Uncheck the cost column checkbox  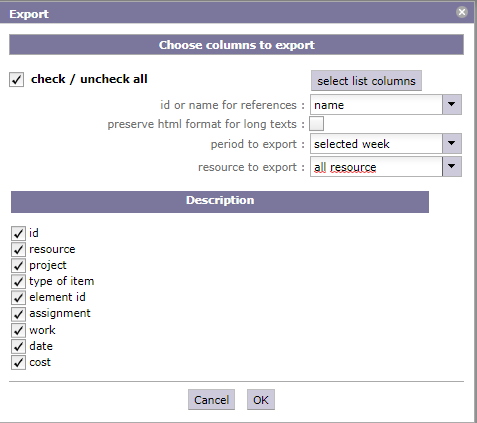coord(18,362)
